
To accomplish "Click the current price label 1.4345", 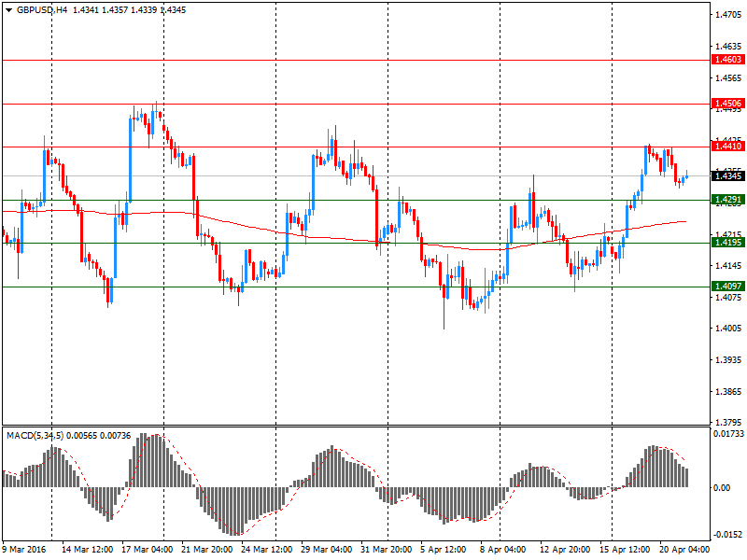I will pyautogui.click(x=728, y=176).
